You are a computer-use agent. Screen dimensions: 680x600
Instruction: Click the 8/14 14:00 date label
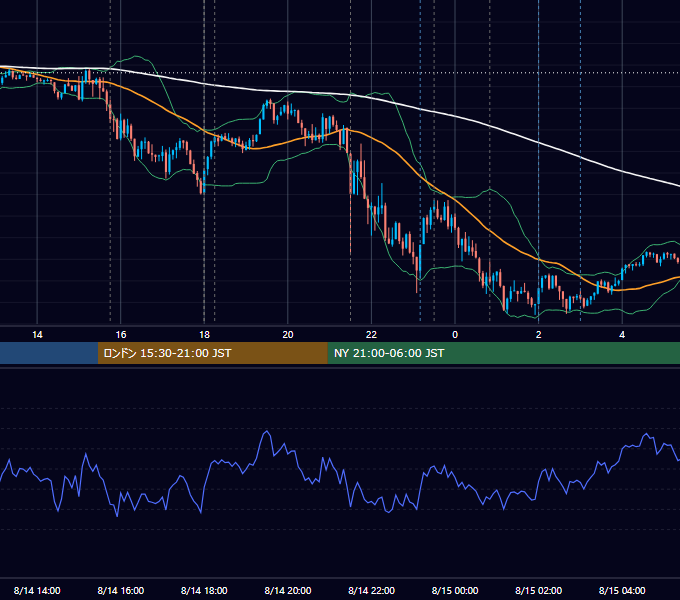tap(37, 590)
